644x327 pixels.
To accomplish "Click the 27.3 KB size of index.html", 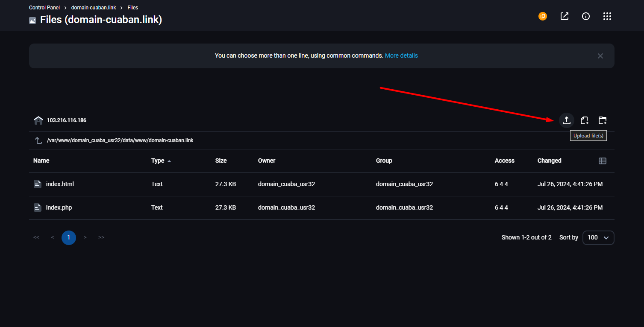I will pyautogui.click(x=226, y=184).
